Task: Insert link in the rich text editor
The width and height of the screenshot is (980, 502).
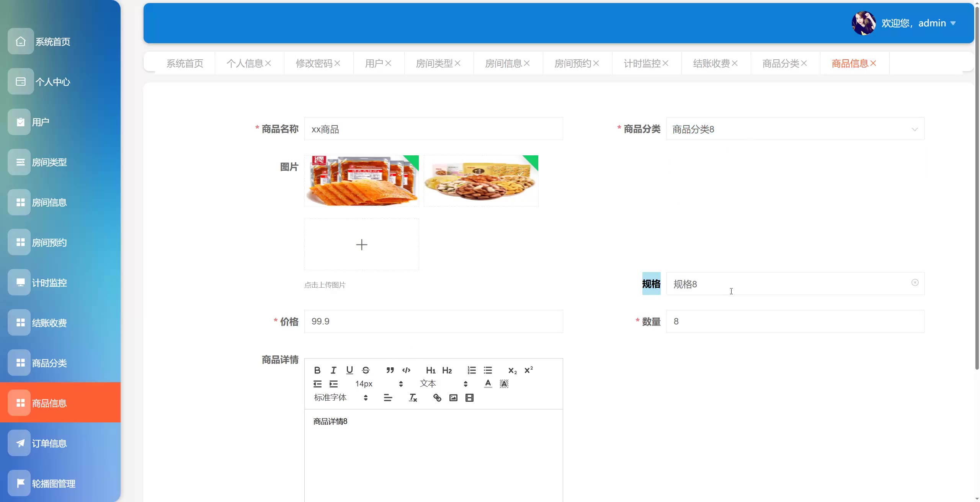Action: click(437, 398)
